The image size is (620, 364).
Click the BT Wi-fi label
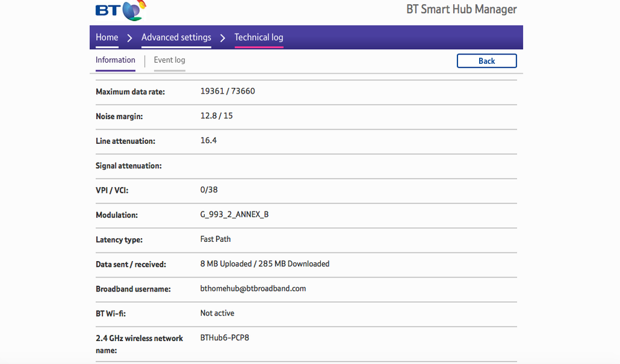point(110,313)
